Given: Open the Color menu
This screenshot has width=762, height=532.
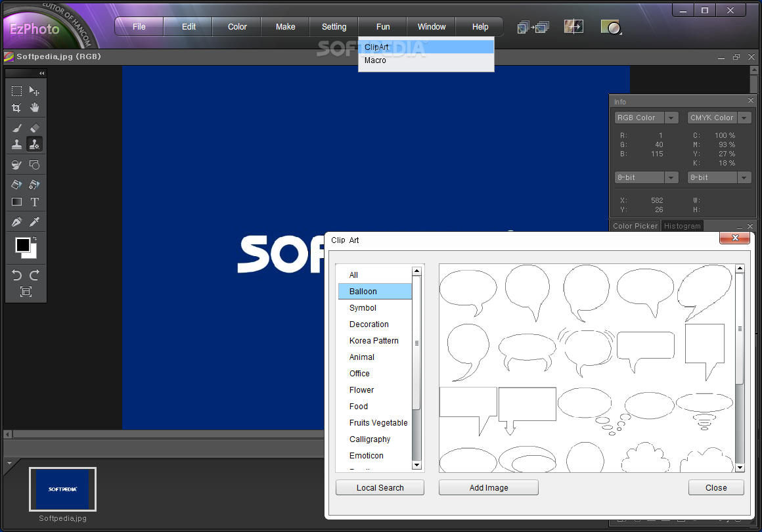Looking at the screenshot, I should coord(237,27).
